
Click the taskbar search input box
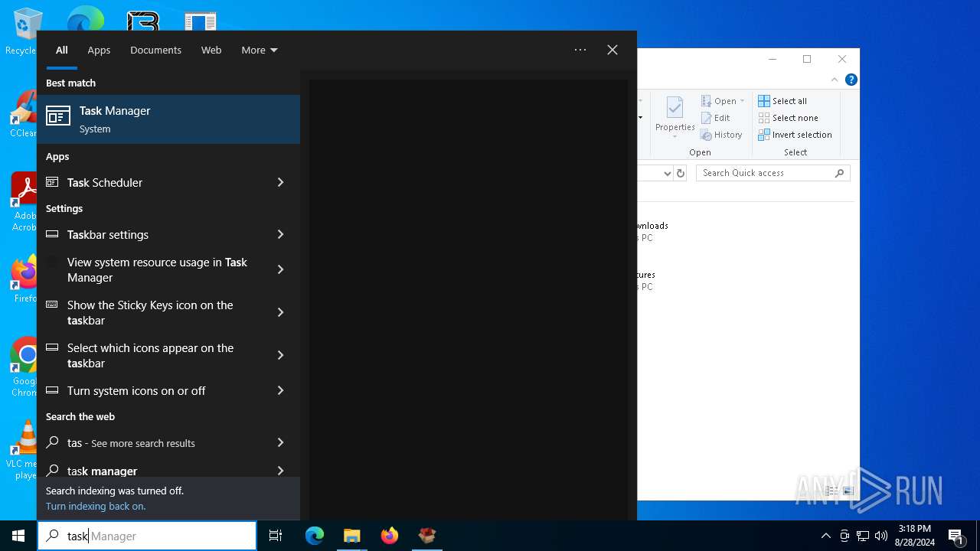(147, 536)
